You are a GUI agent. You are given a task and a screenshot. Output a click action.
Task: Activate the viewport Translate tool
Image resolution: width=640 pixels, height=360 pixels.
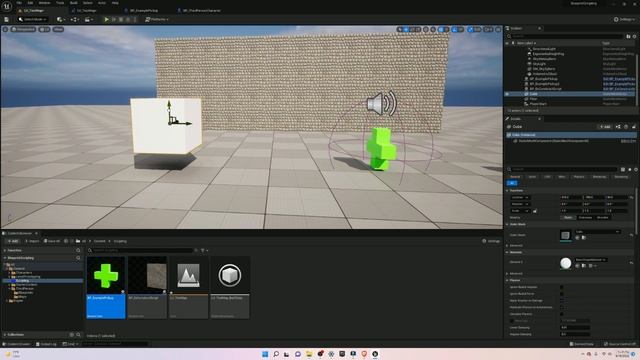pyautogui.click(x=406, y=29)
